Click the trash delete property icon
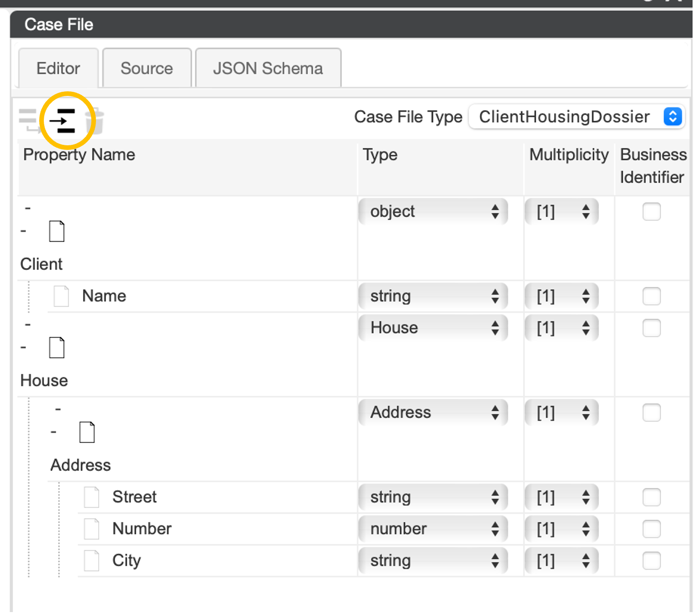The width and height of the screenshot is (700, 613). click(96, 121)
